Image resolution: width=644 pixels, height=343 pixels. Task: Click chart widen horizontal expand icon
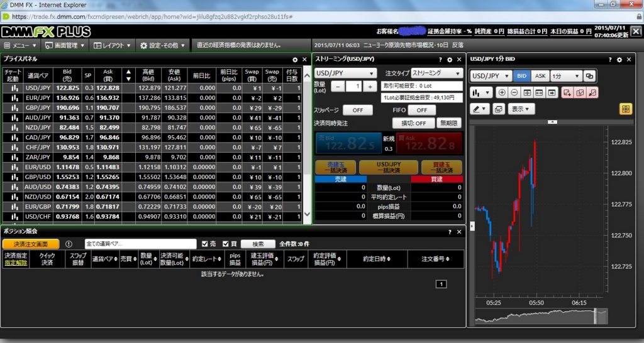tap(539, 93)
